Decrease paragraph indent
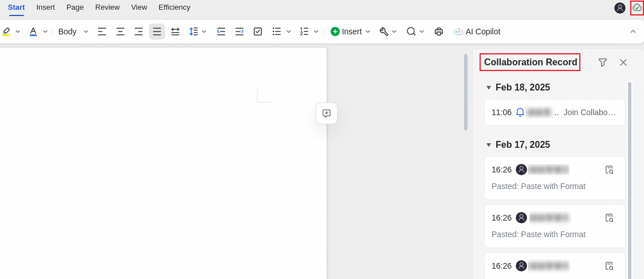The height and width of the screenshot is (279, 644). (221, 32)
